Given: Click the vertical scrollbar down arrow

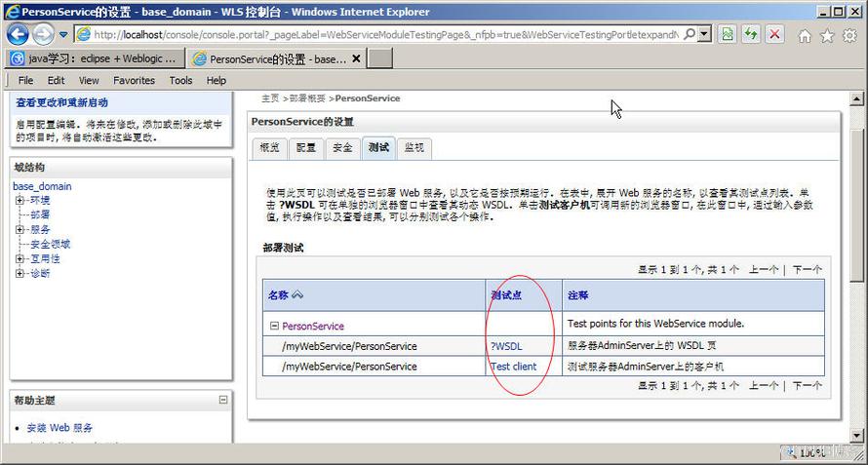Looking at the screenshot, I should (x=857, y=436).
